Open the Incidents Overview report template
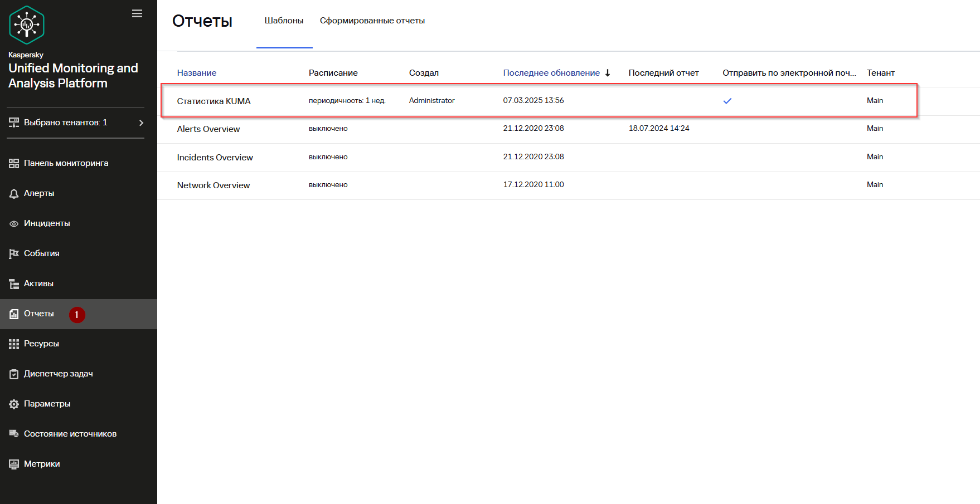The width and height of the screenshot is (980, 504). pyautogui.click(x=215, y=158)
